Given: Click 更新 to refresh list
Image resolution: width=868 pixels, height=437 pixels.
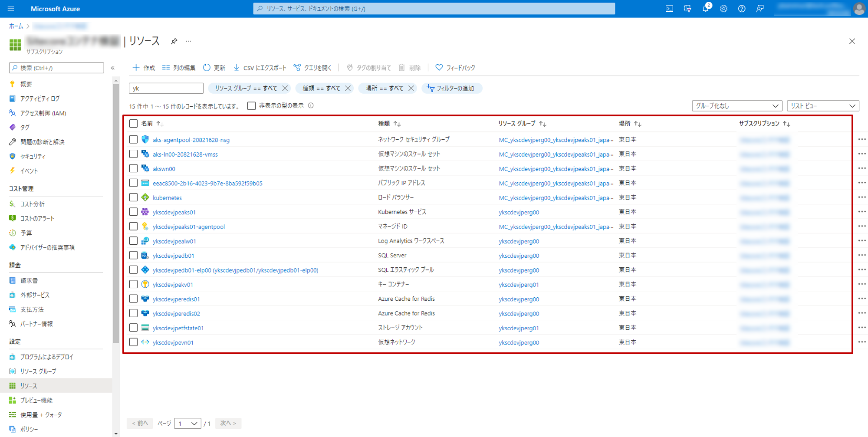Looking at the screenshot, I should 214,68.
